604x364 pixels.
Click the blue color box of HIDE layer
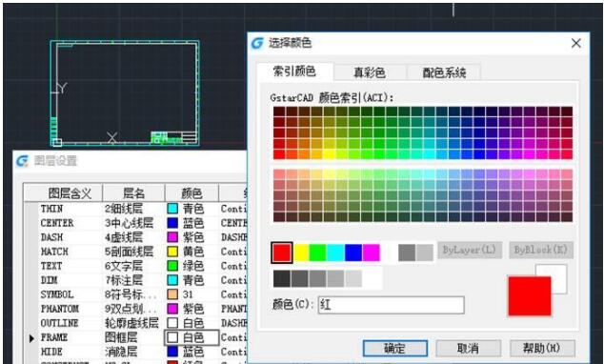coord(172,352)
